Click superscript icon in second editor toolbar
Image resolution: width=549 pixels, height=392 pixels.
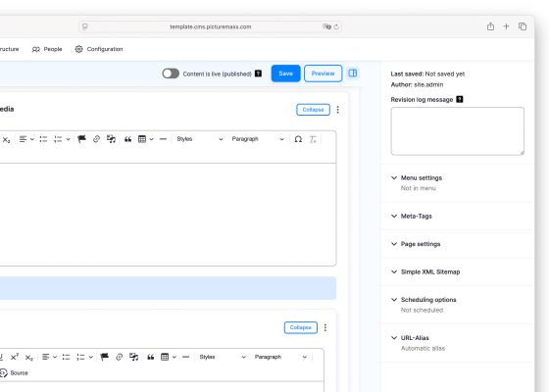pyautogui.click(x=15, y=357)
